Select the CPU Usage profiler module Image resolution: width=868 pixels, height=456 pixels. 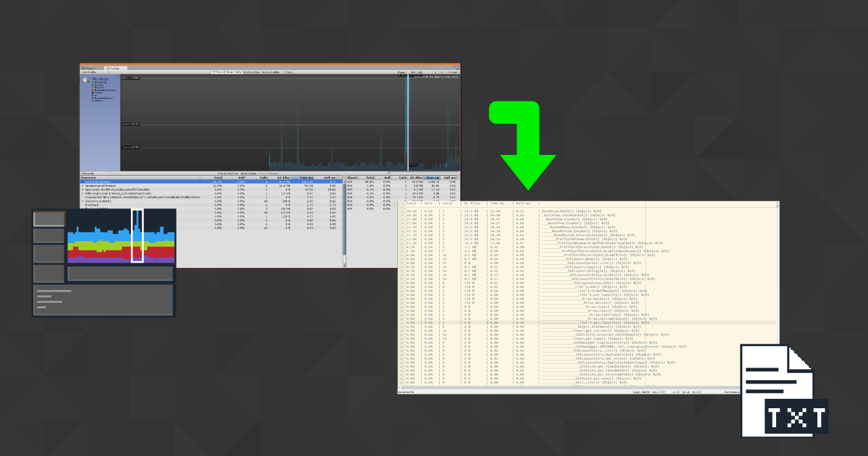click(101, 79)
